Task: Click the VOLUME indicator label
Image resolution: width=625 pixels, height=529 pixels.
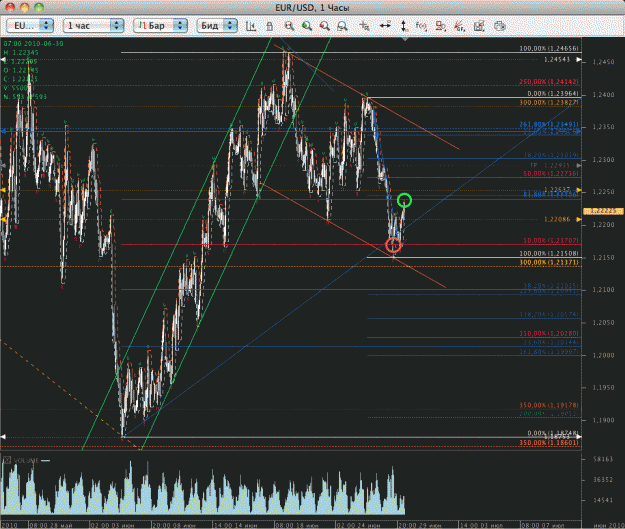Action: click(x=27, y=460)
